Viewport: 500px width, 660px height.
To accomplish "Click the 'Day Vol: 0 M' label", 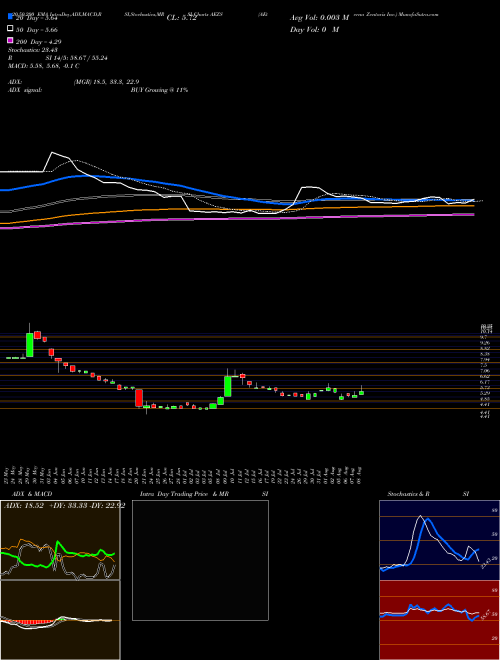I will coord(314,29).
